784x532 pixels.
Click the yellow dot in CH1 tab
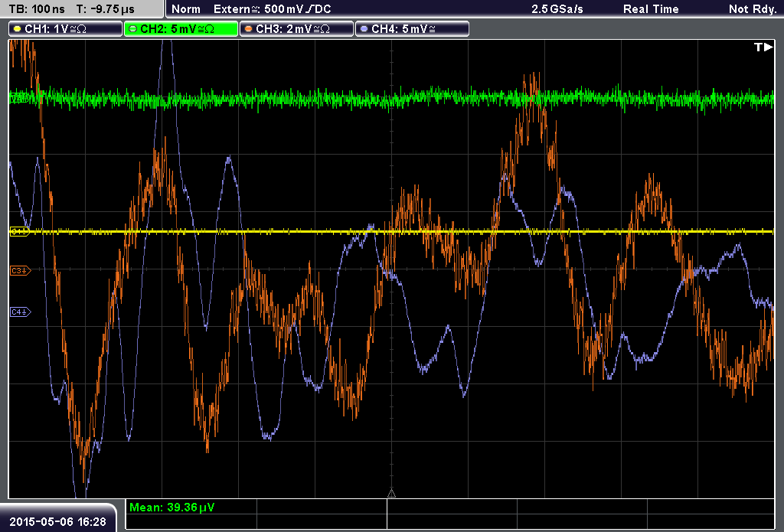[17, 29]
